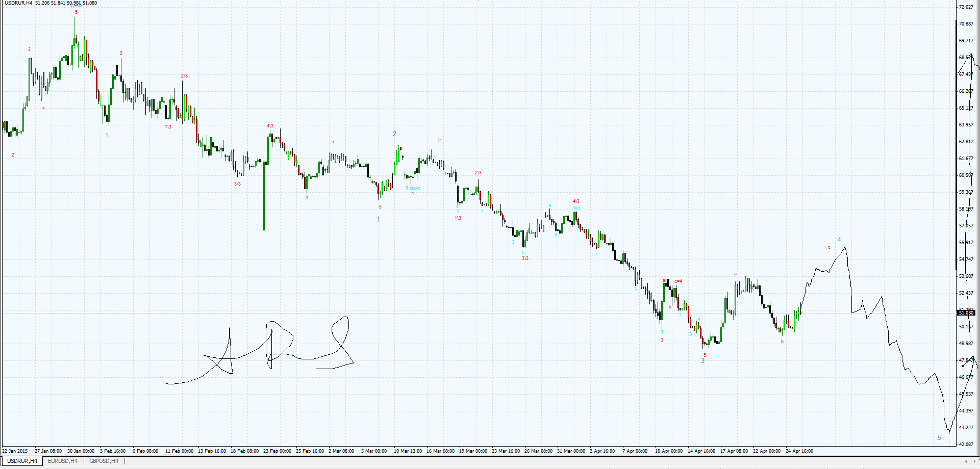Screen dimensions: 980x469
Task: Click the '22 Jan 2015' date label
Action: click(15, 451)
